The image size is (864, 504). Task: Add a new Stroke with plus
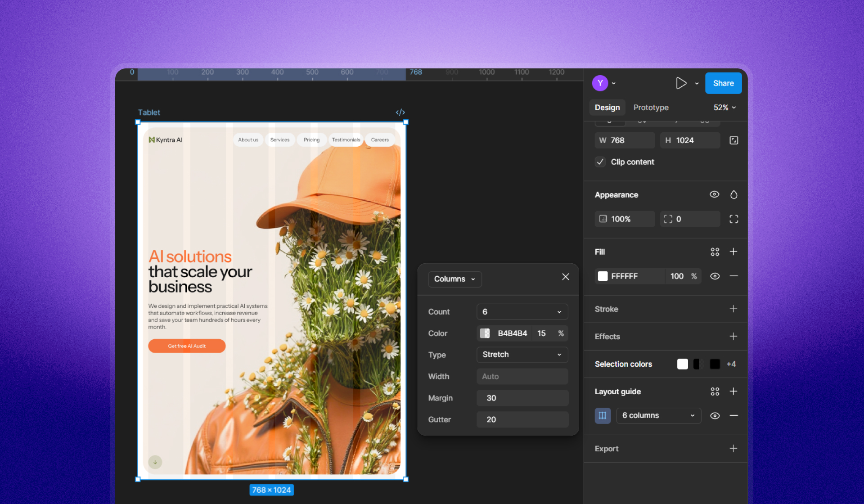(733, 309)
